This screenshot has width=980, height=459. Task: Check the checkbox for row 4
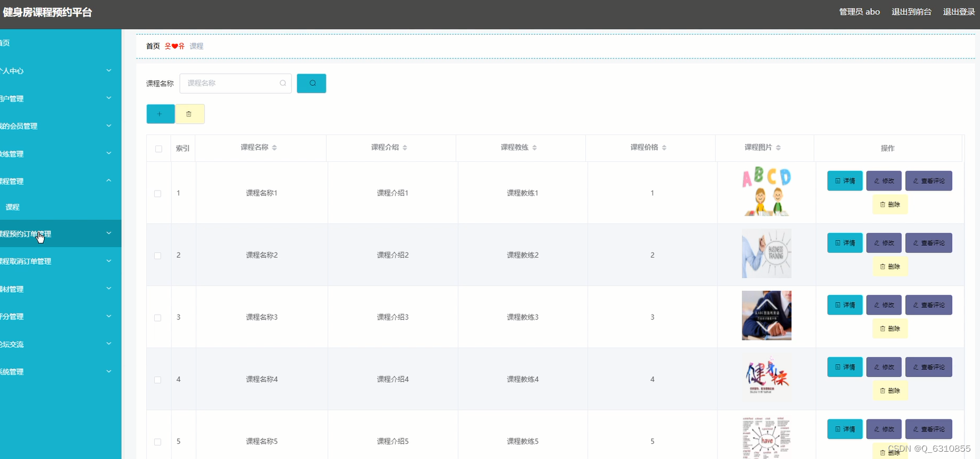[158, 380]
